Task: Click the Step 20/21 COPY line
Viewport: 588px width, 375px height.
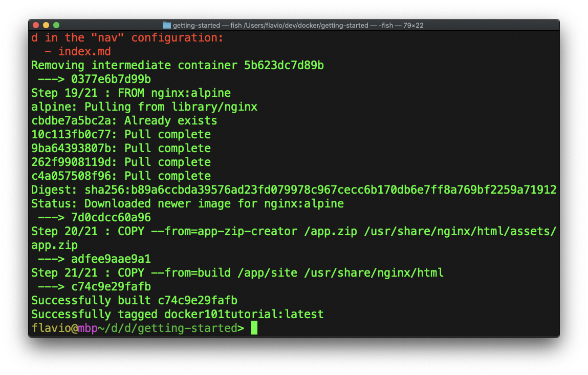Action: pyautogui.click(x=294, y=232)
